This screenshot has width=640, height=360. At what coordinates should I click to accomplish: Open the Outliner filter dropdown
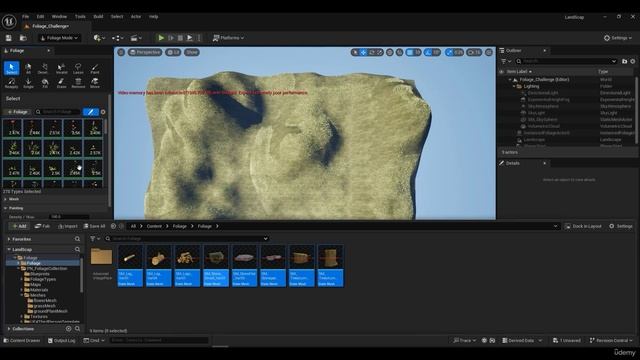(x=506, y=61)
